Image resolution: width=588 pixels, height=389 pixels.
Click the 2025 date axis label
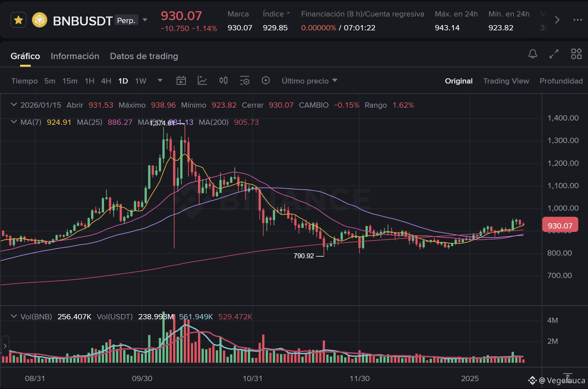click(470, 378)
